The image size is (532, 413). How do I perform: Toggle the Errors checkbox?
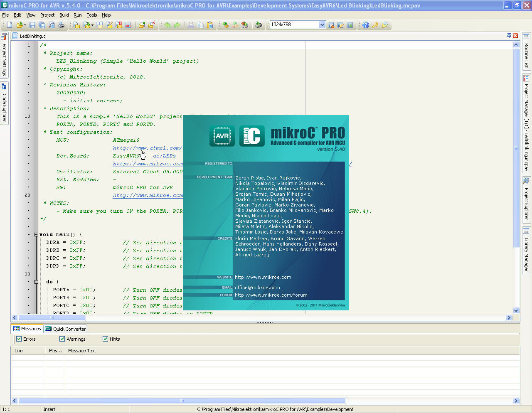(19, 339)
